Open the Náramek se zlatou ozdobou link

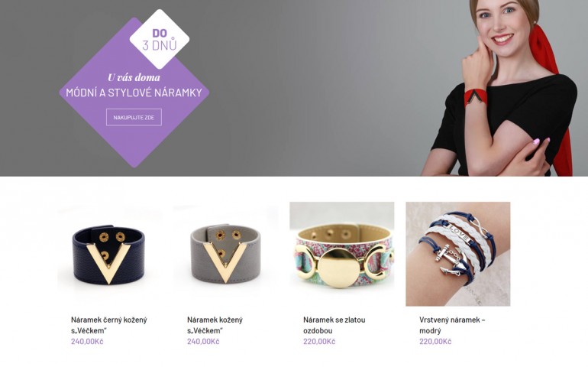334,325
